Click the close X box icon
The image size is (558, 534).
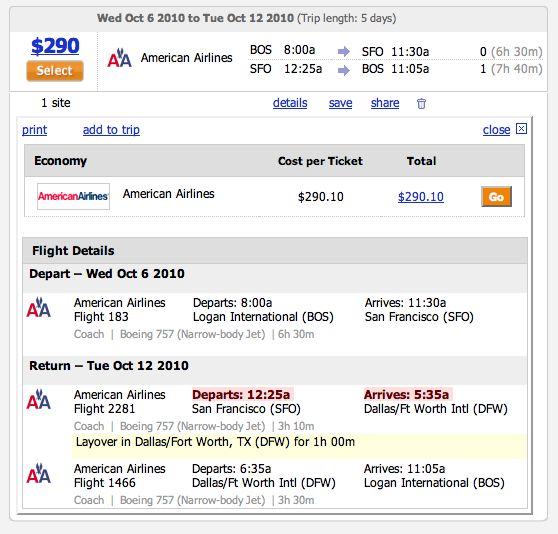pos(521,128)
